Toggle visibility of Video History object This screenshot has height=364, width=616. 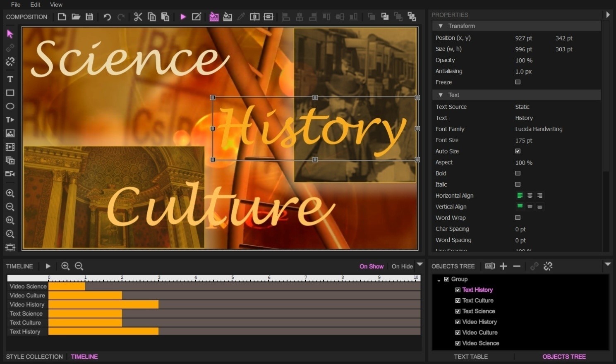click(x=458, y=322)
